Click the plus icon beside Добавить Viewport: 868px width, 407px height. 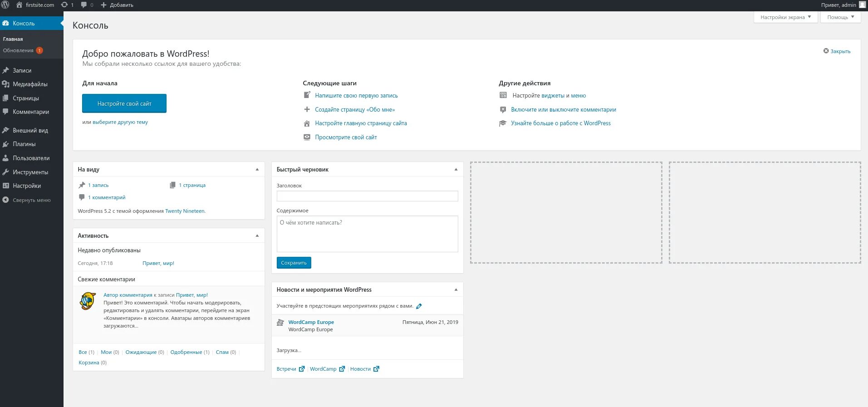coord(103,5)
